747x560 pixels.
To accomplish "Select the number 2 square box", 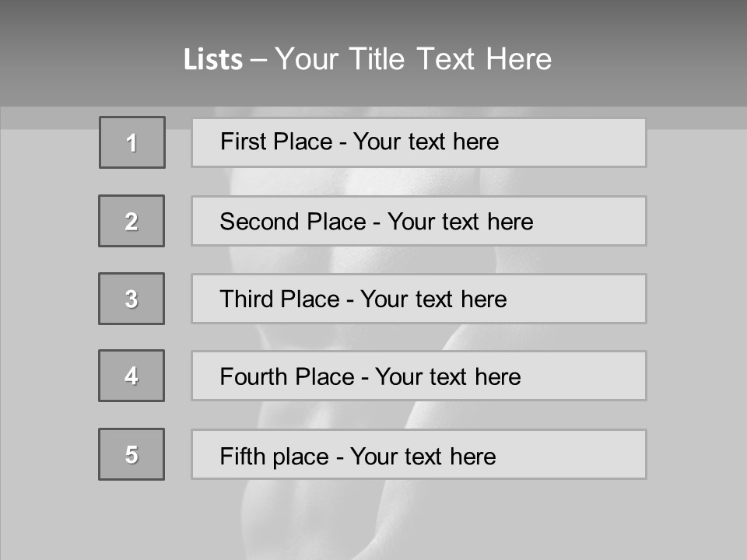I will [132, 221].
